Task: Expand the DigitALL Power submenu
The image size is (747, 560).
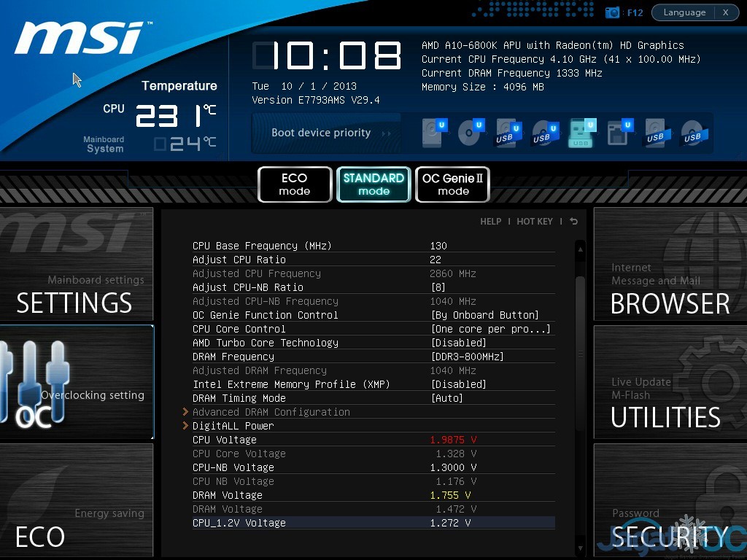Action: coord(233,426)
